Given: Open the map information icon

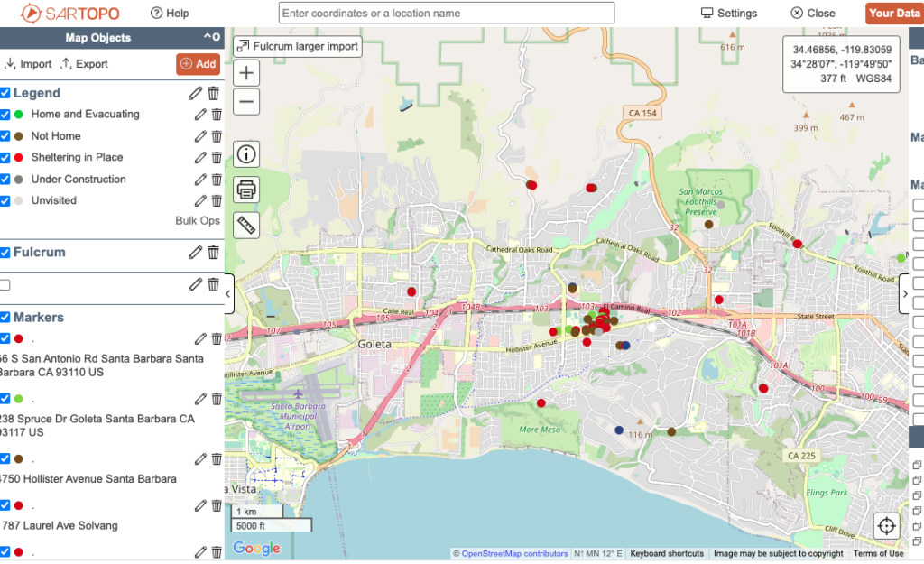Looking at the screenshot, I should (x=246, y=154).
